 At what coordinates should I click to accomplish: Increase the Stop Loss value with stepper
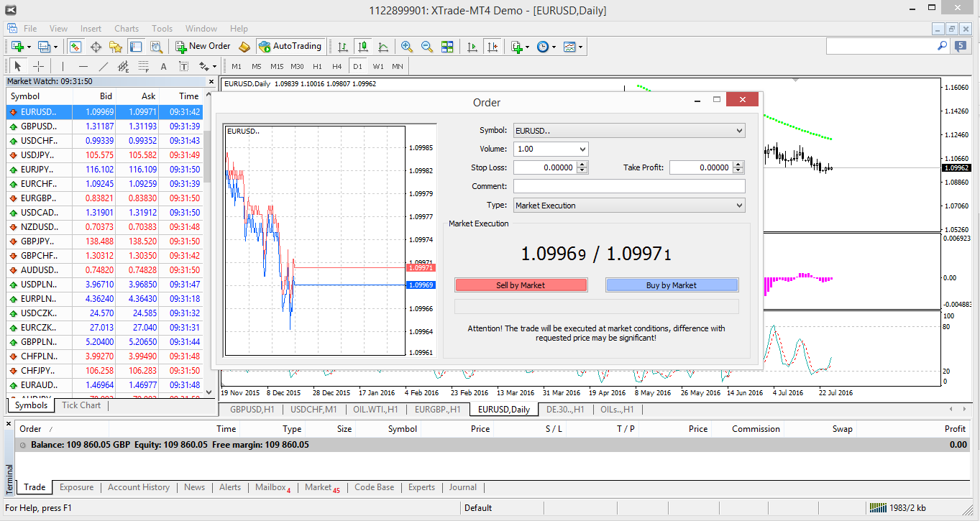click(x=582, y=165)
